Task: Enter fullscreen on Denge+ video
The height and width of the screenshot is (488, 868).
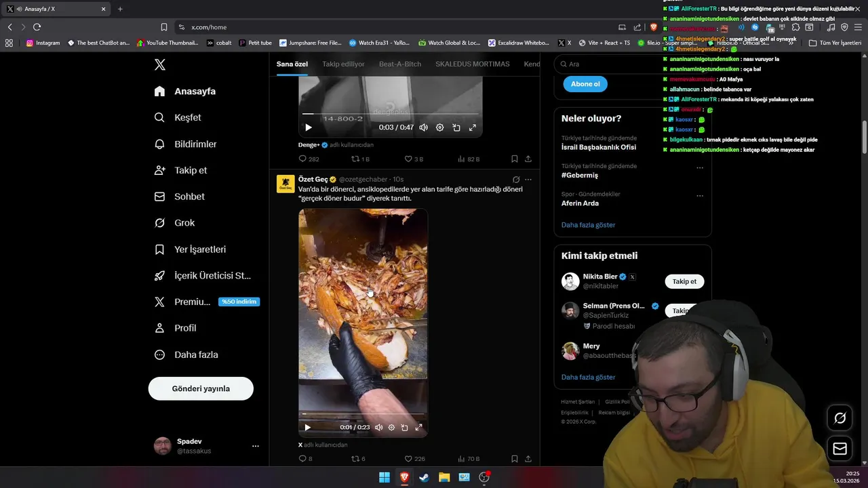Action: [473, 127]
